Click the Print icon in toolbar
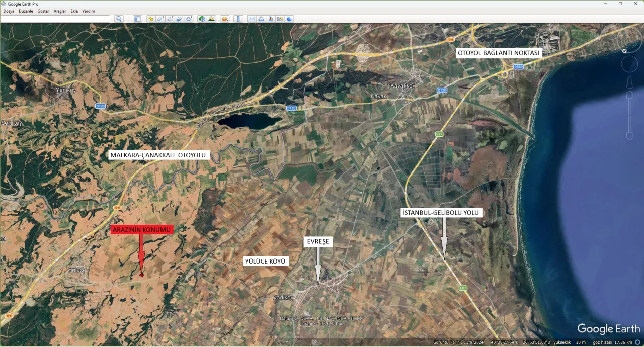This screenshot has height=347, width=644. (x=261, y=19)
